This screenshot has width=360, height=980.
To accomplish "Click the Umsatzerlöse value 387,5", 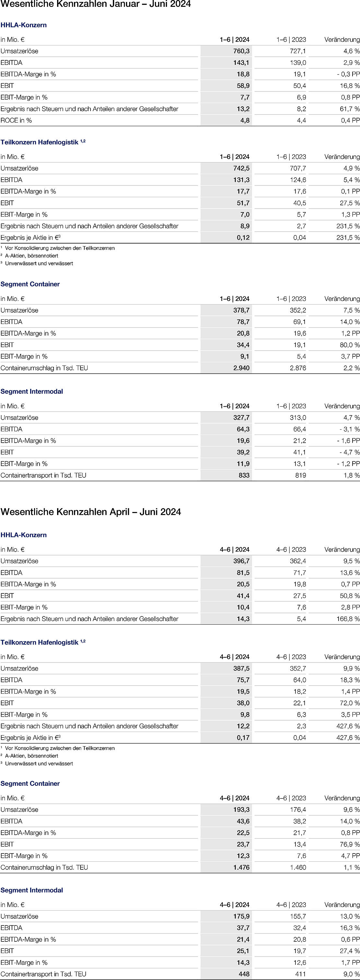I will coord(241,668).
